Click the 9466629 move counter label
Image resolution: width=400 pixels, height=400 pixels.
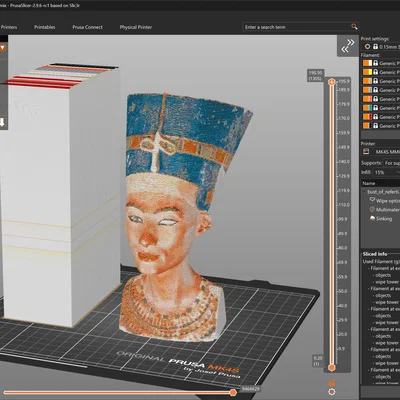pos(251,389)
